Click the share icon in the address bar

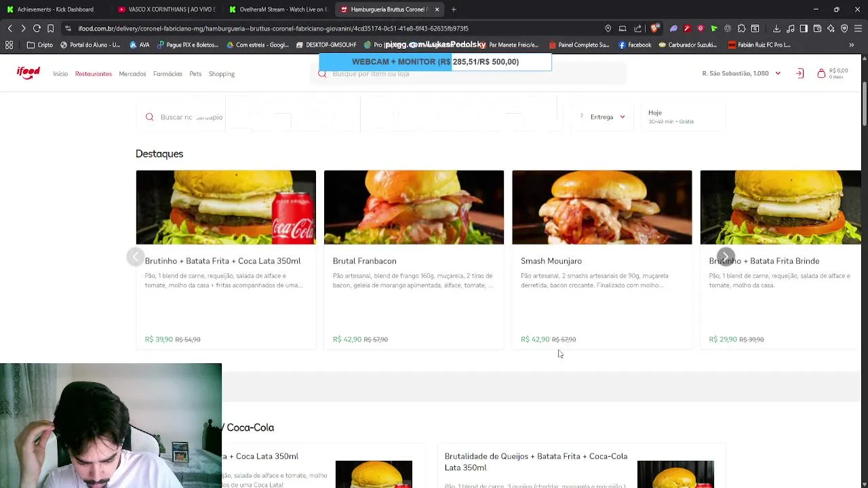(638, 28)
